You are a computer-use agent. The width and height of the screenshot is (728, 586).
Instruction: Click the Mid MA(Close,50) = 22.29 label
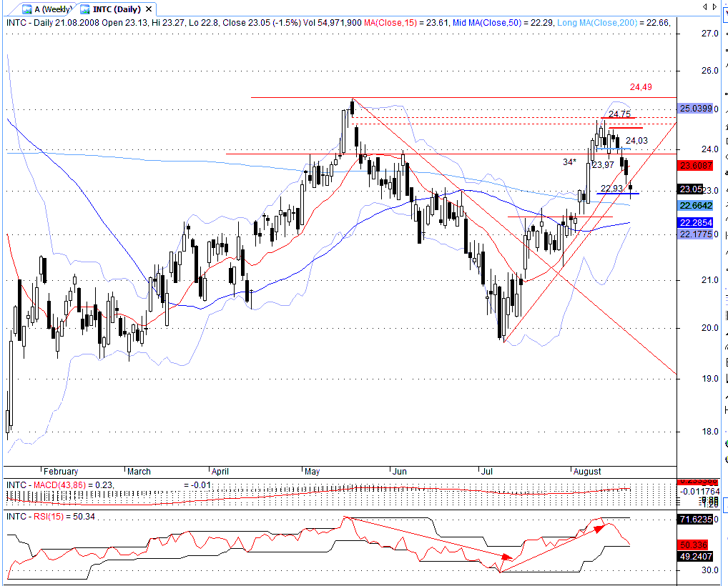pyautogui.click(x=503, y=22)
